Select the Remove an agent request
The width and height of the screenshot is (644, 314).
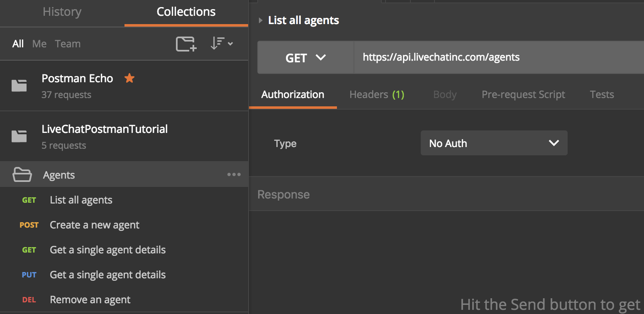tap(124, 299)
